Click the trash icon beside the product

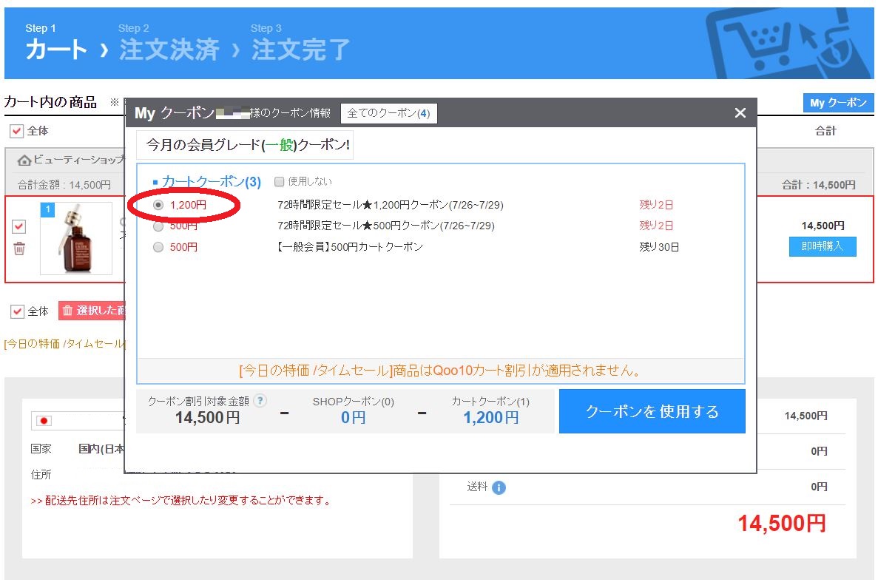point(19,249)
